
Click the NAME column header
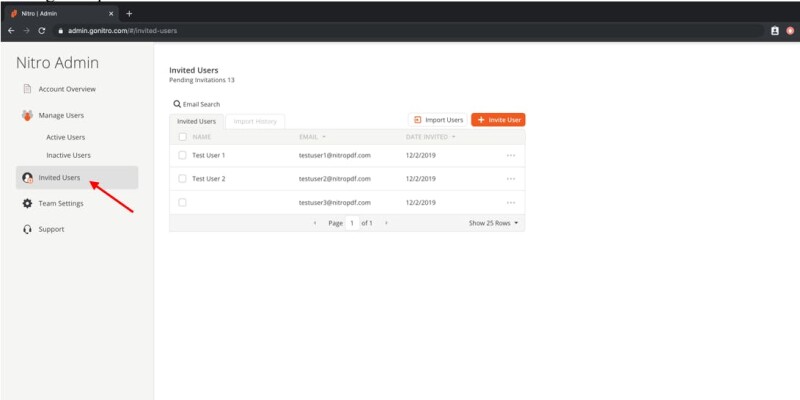coord(202,137)
